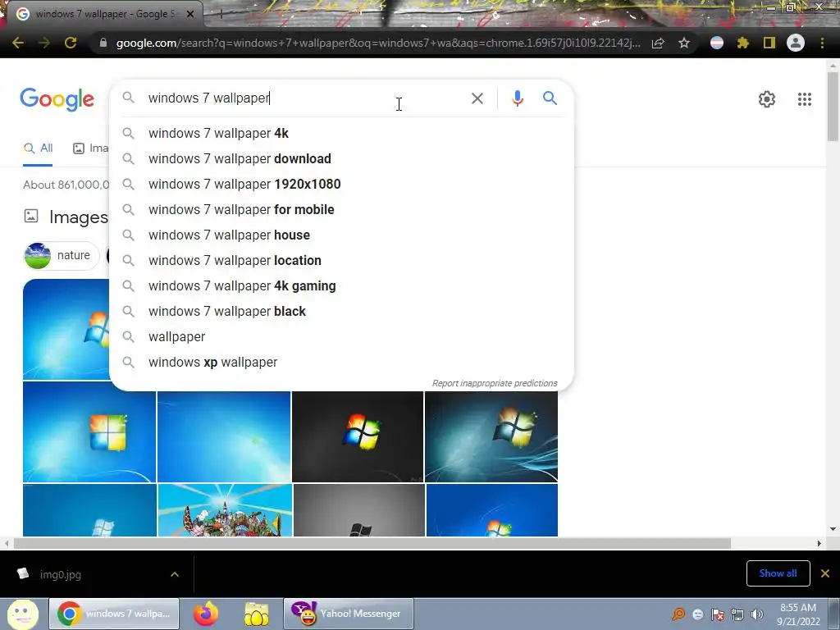Click the striped extension icon beside the star
The image size is (840, 630).
pos(717,43)
